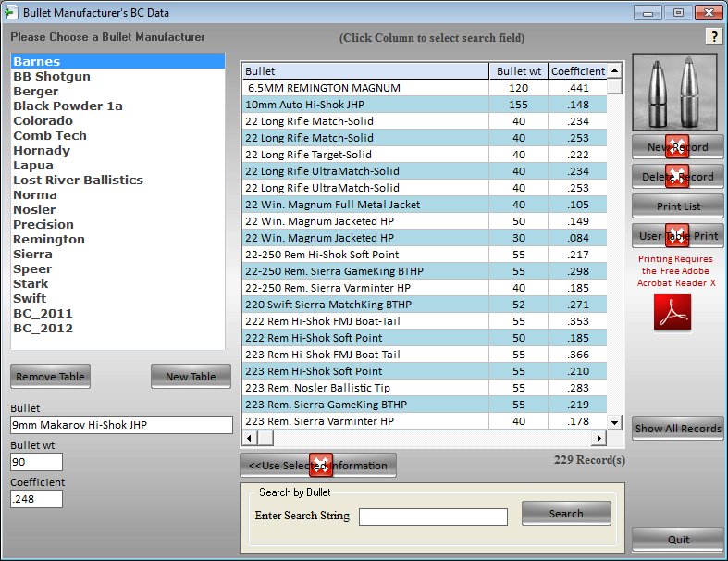The width and height of the screenshot is (728, 561).
Task: Click the vertical scrollbar thumb
Action: [x=614, y=86]
